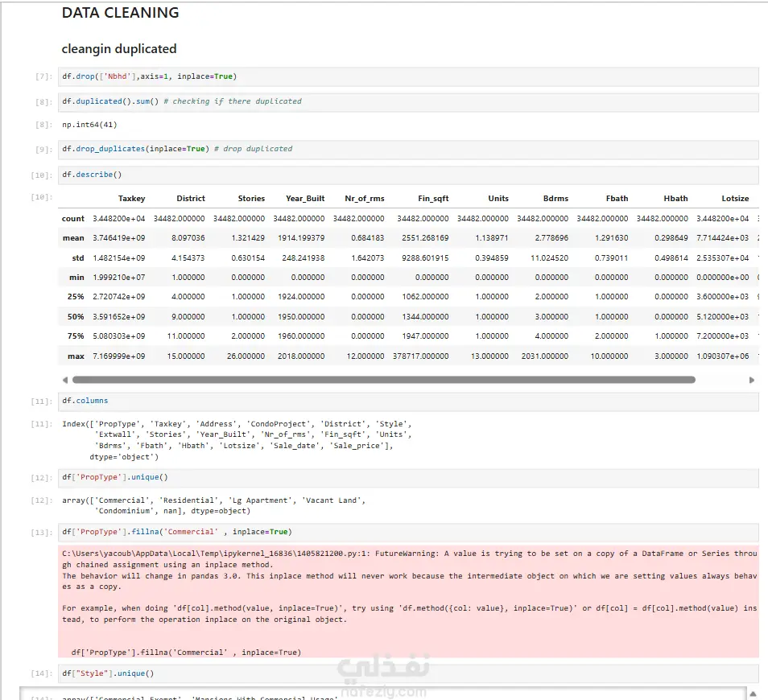The image size is (768, 700).
Task: Click the df['PropType'].unique() code cell
Action: [408, 478]
